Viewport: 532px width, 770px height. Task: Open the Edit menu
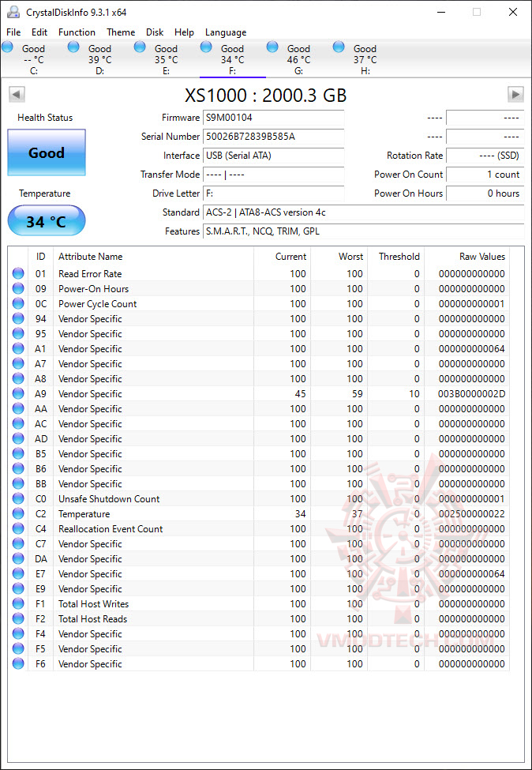[39, 32]
